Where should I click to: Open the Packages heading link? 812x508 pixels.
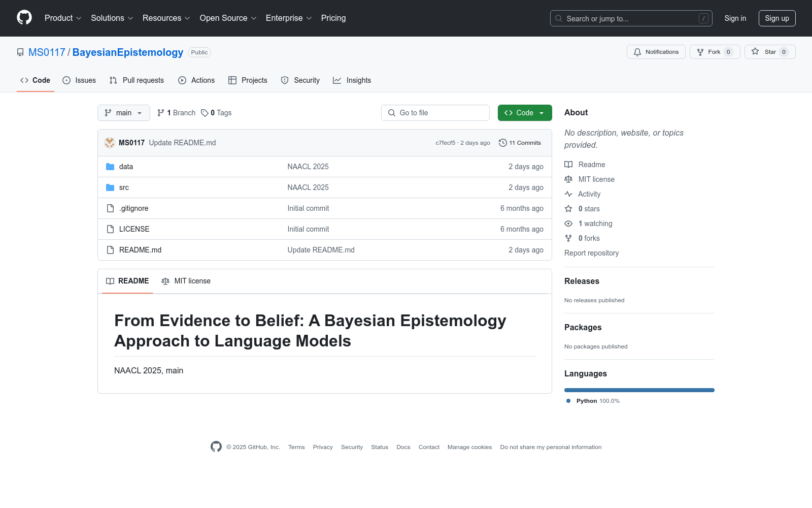pyautogui.click(x=583, y=328)
